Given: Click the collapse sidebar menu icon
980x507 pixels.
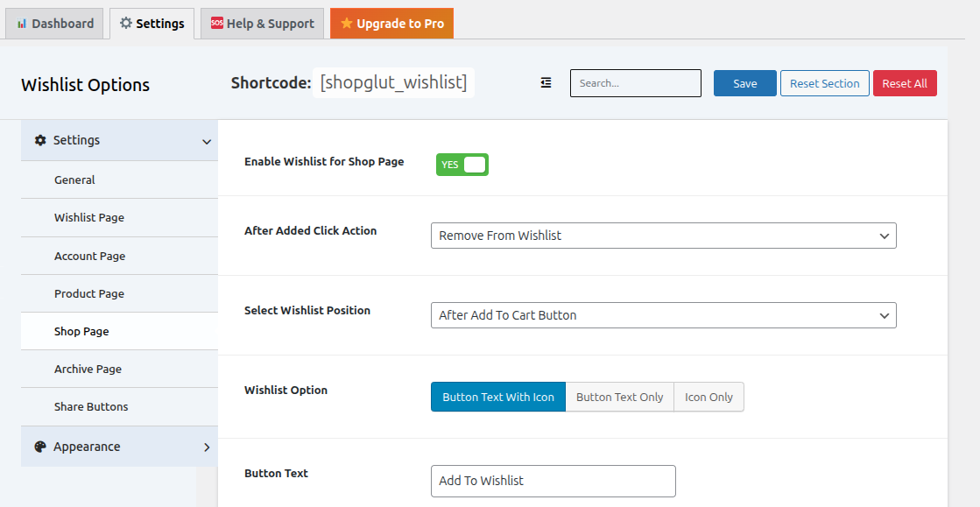Looking at the screenshot, I should pos(546,83).
